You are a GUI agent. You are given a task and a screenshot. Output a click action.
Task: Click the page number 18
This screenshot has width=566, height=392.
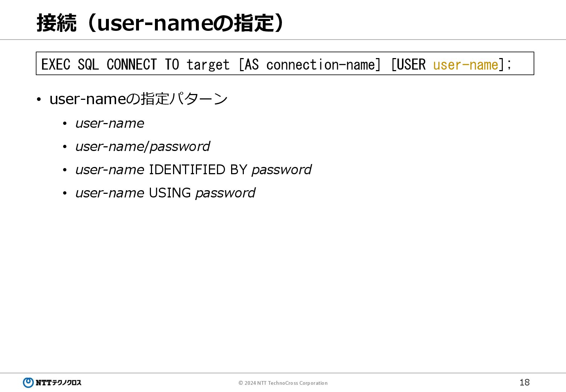pos(524,382)
